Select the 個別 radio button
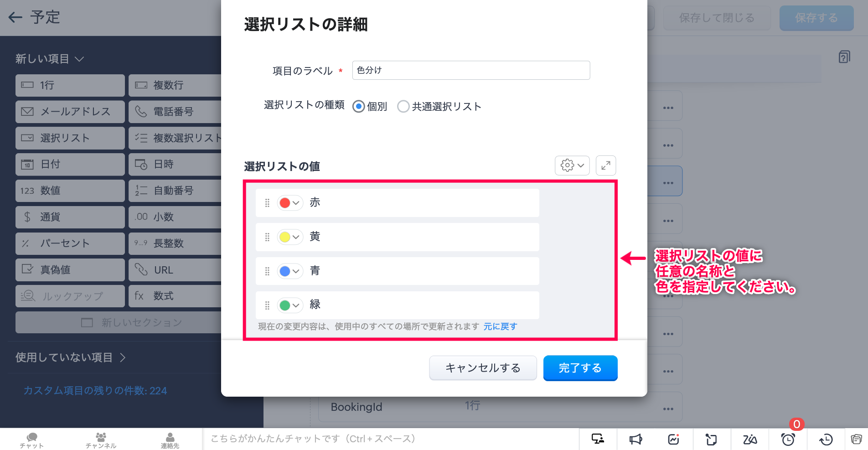868x450 pixels. click(359, 107)
